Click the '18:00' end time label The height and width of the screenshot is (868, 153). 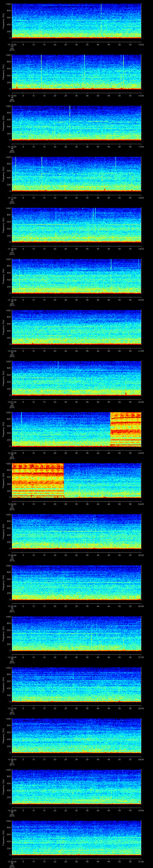tap(141, 198)
